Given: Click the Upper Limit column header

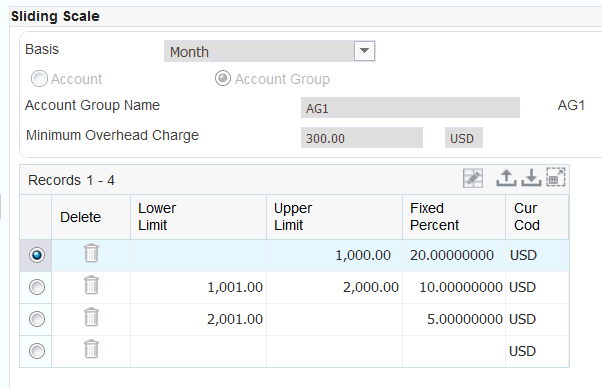Looking at the screenshot, I should (x=334, y=217).
